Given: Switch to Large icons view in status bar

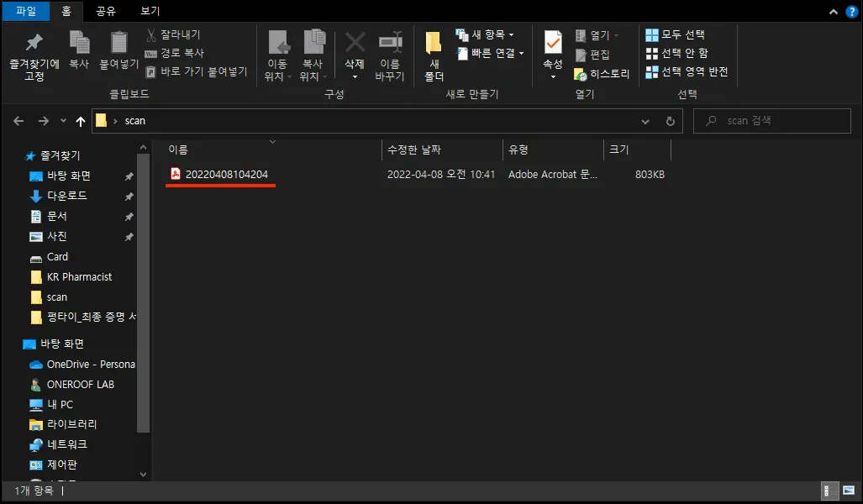Looking at the screenshot, I should tap(849, 491).
